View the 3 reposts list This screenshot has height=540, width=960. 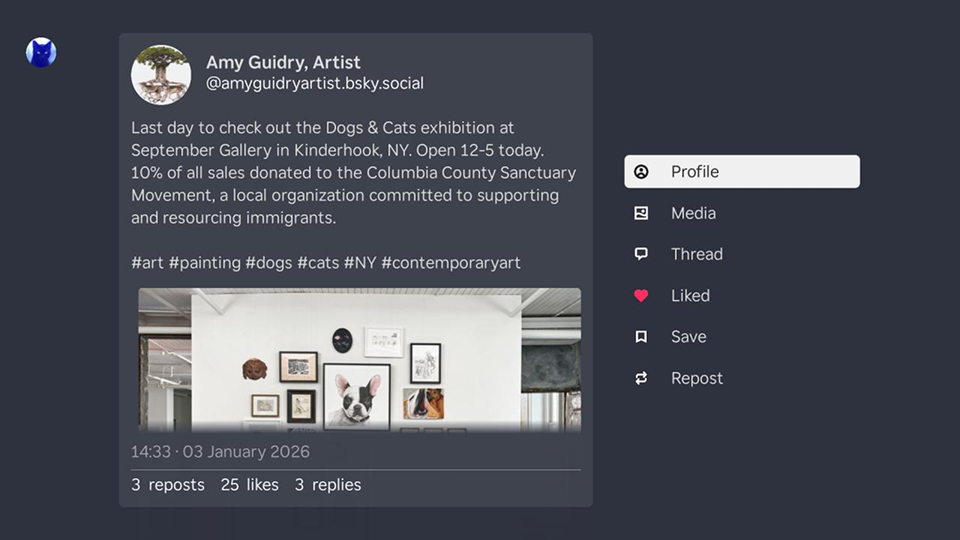(167, 485)
